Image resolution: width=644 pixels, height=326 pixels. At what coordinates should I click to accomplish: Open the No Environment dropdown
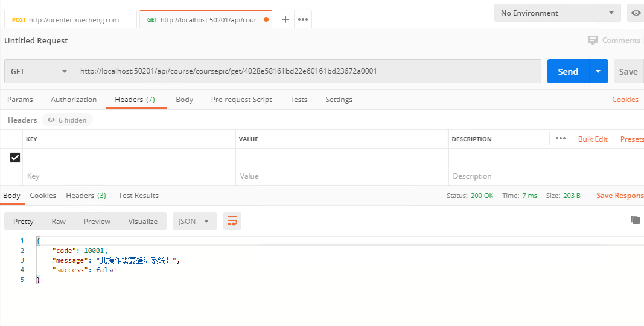tap(557, 13)
